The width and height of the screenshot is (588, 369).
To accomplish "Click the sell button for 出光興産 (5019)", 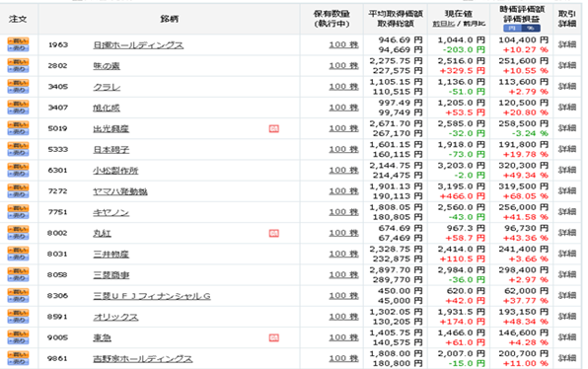I will pyautogui.click(x=18, y=132).
